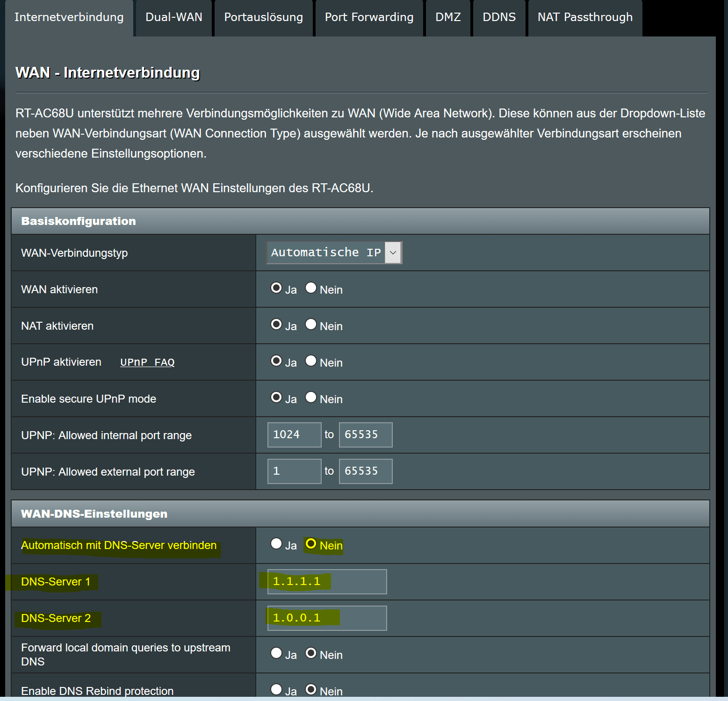Select Nein for Enable DNS Rebind protection
The width and height of the screenshot is (728, 701).
tap(311, 689)
